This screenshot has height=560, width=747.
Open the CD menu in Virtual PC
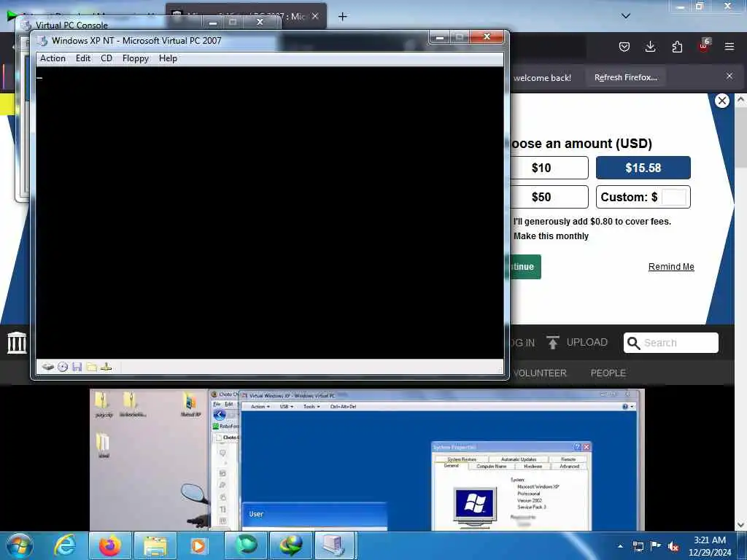[107, 58]
